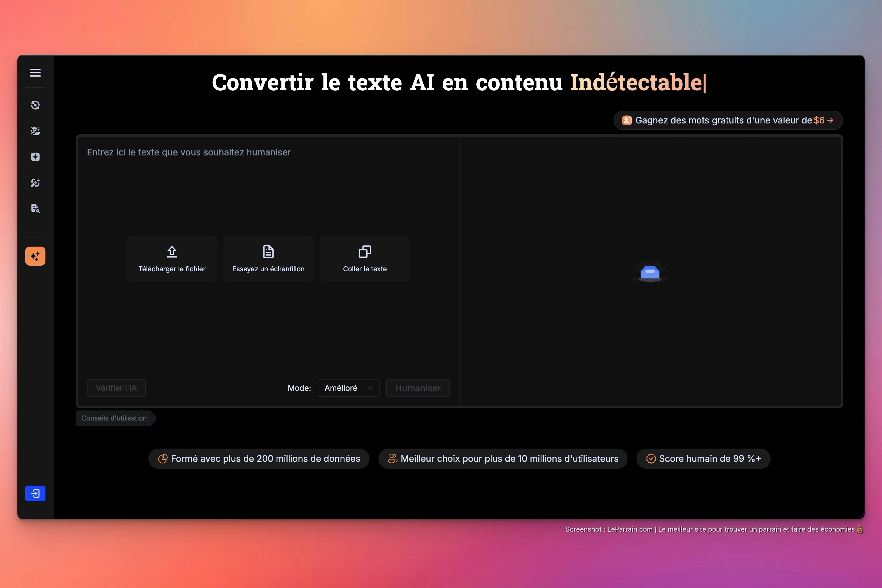Screen dimensions: 882x588
Task: Click Coller le texte paste button
Action: [x=364, y=259]
